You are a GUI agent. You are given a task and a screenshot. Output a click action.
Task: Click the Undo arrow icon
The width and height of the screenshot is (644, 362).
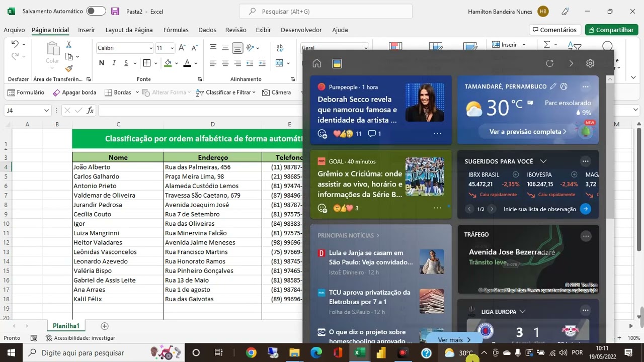coord(15,44)
